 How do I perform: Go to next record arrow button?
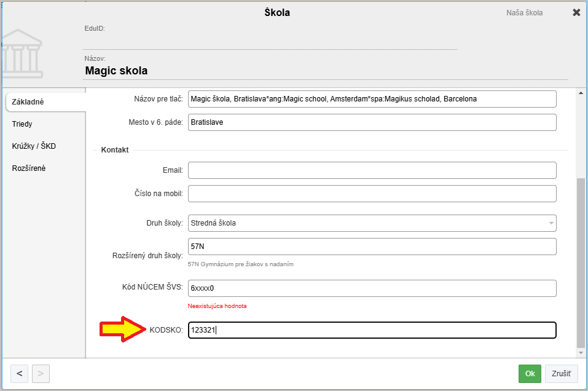pos(41,373)
